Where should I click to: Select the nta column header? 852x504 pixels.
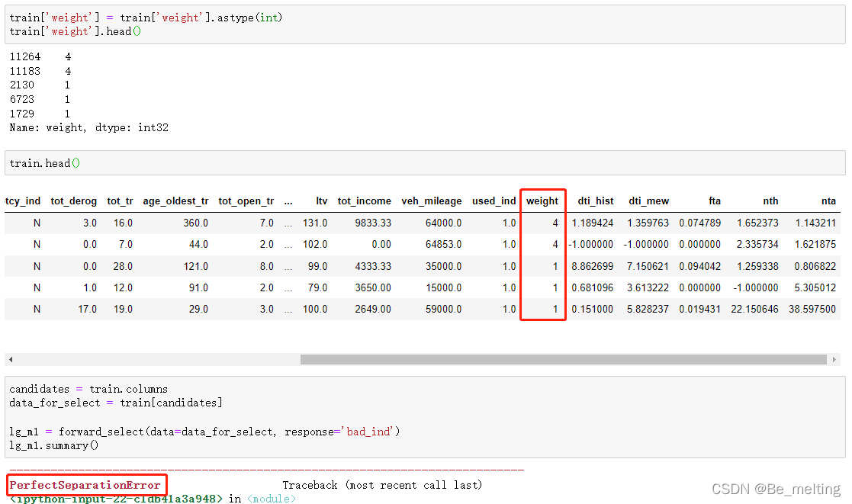point(828,201)
